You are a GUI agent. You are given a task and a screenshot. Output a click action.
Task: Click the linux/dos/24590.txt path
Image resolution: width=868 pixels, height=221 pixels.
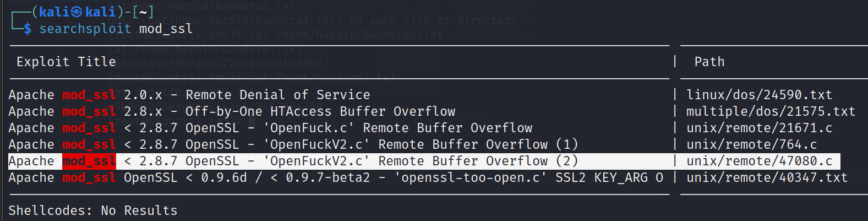pyautogui.click(x=759, y=95)
